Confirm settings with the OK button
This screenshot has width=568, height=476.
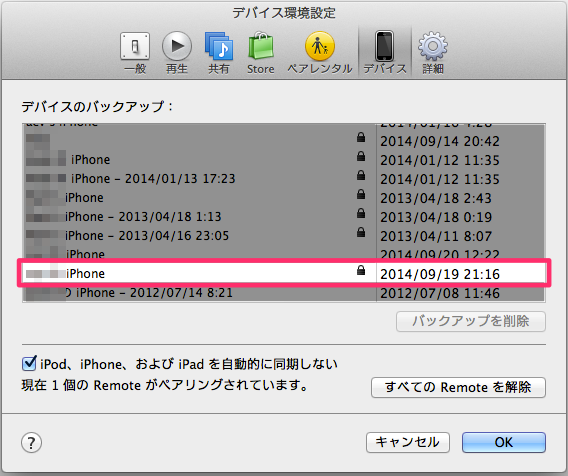tap(504, 442)
